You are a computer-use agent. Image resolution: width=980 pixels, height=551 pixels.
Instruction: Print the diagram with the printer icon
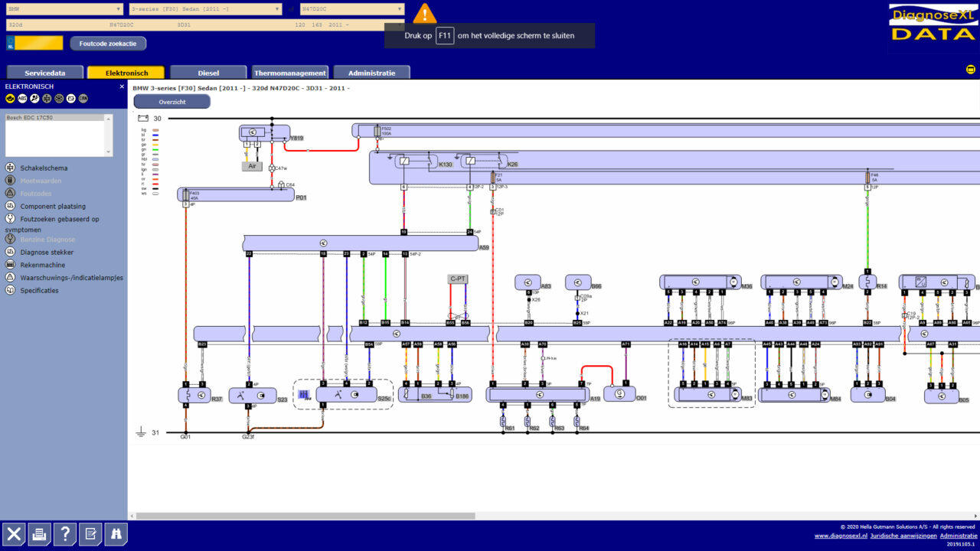point(39,534)
